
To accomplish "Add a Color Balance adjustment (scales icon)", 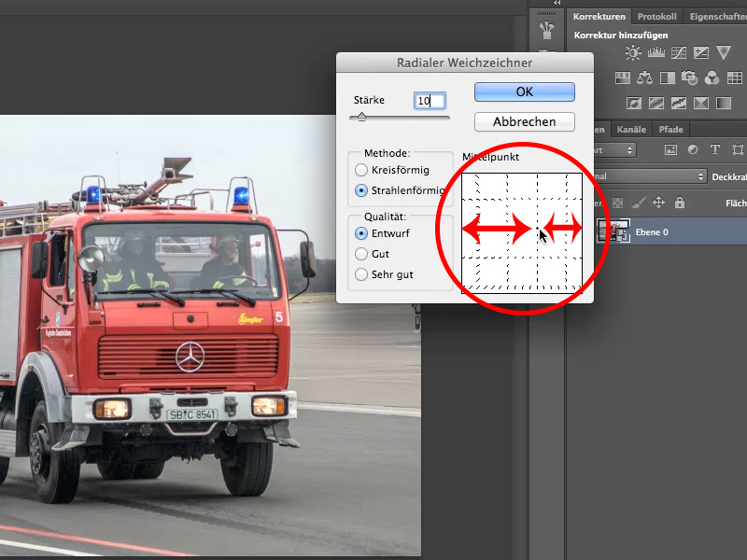I will (644, 77).
